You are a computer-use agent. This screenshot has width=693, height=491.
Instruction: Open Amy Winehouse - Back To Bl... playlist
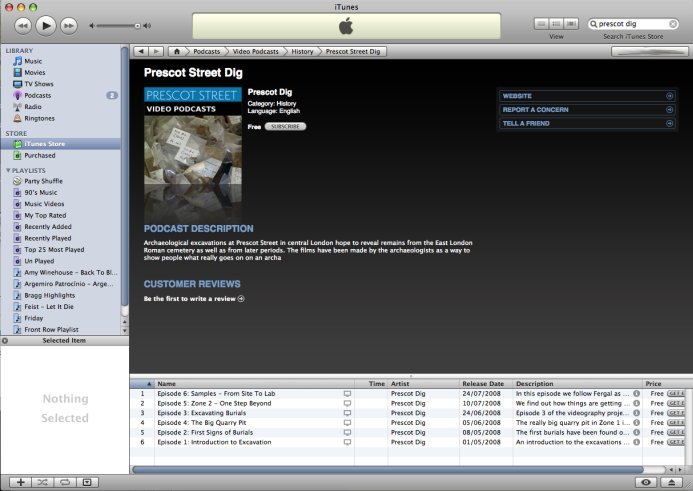click(71, 273)
